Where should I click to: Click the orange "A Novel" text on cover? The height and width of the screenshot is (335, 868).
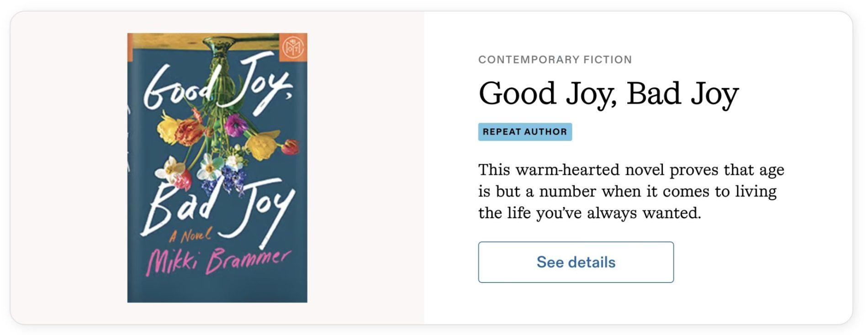[x=190, y=236]
